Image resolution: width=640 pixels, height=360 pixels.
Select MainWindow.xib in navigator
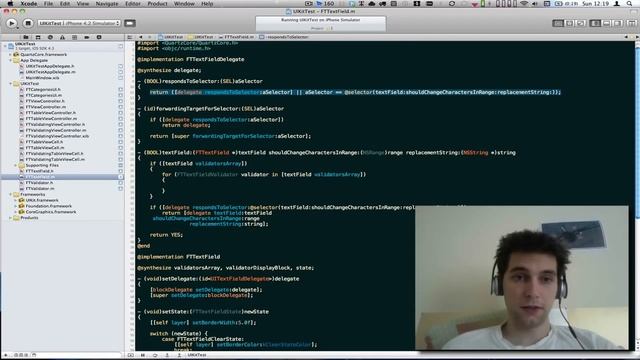pyautogui.click(x=42, y=78)
